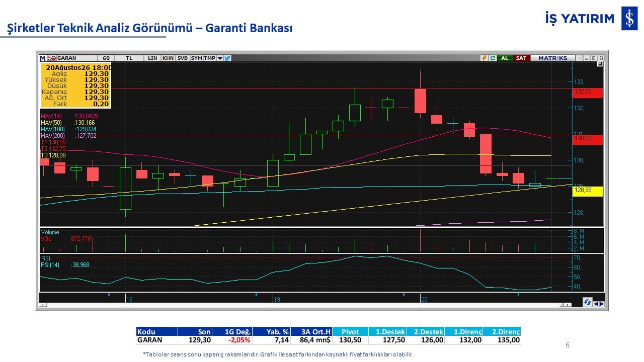Select the 132,75 resistance price label
The width and height of the screenshot is (644, 362).
click(x=588, y=92)
